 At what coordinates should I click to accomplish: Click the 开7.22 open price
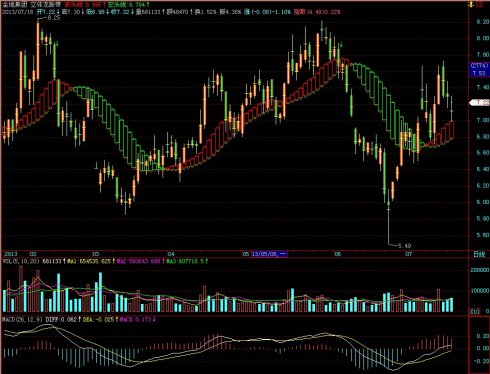pos(48,12)
